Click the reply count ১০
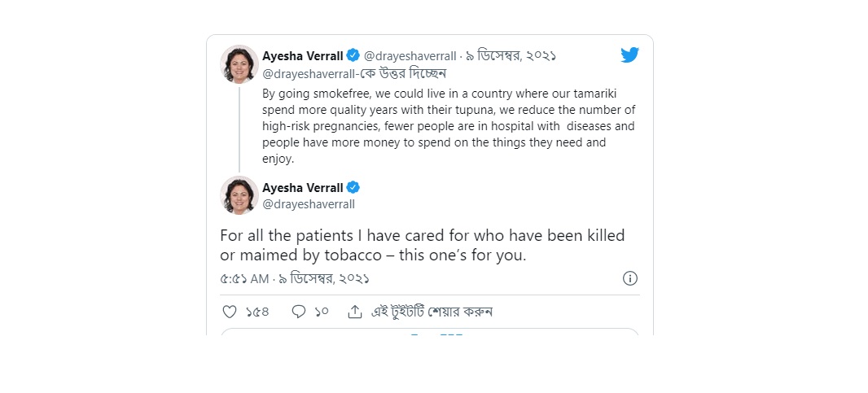The image size is (868, 393). coord(321,312)
